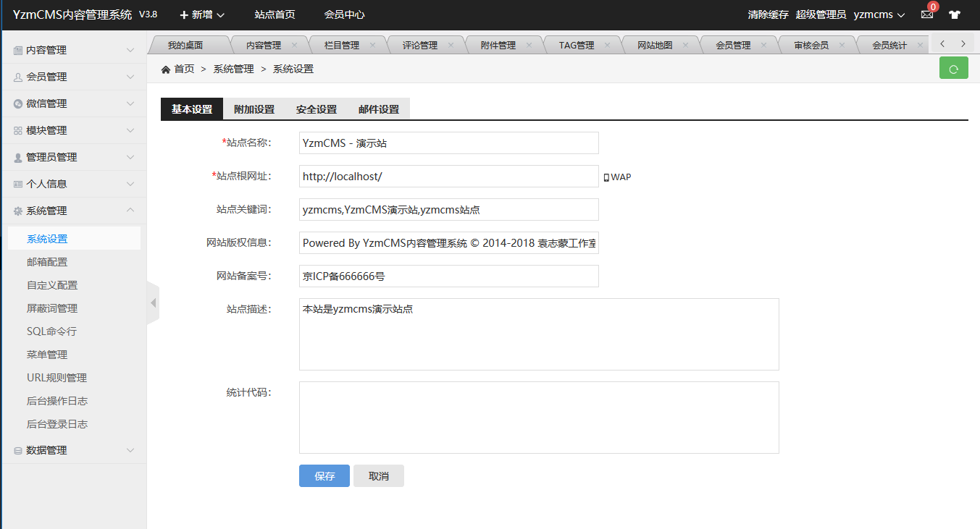
Task: Close the TAG管理 tab
Action: [x=607, y=45]
